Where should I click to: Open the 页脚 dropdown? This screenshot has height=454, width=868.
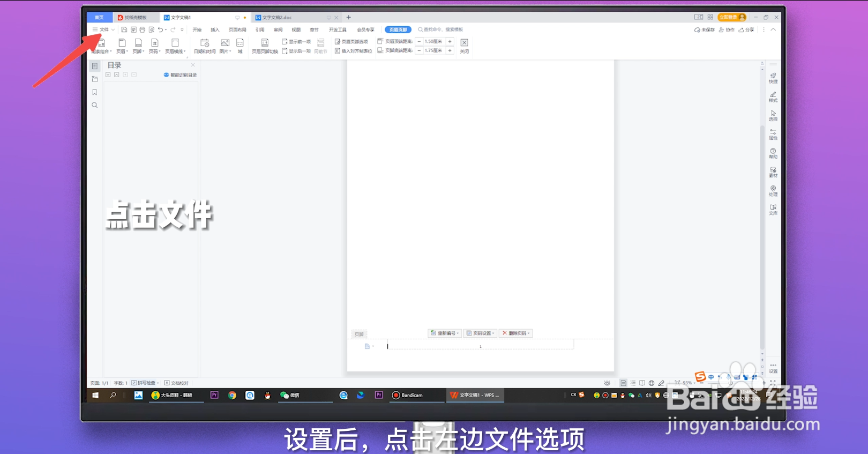pos(138,47)
